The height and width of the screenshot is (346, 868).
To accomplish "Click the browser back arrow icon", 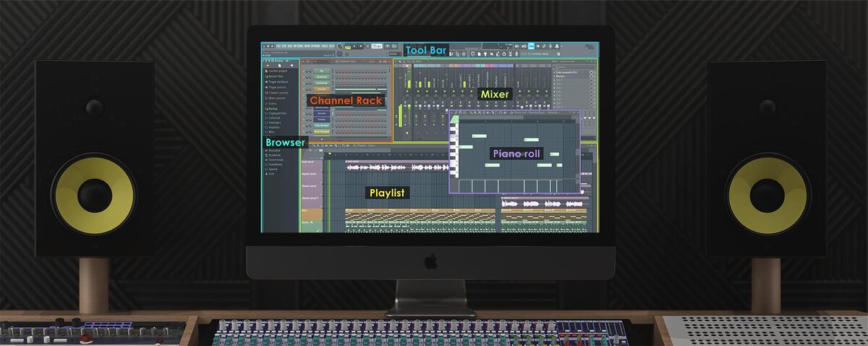I will pyautogui.click(x=268, y=66).
